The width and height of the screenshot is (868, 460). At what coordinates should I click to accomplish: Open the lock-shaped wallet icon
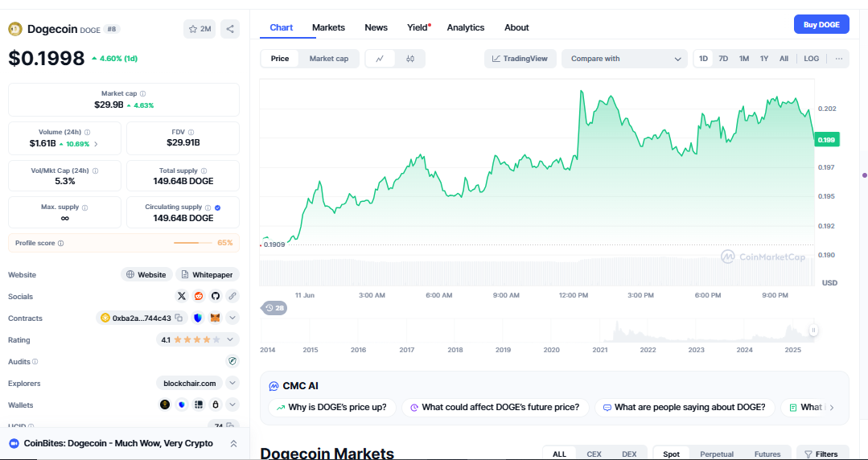[216, 405]
